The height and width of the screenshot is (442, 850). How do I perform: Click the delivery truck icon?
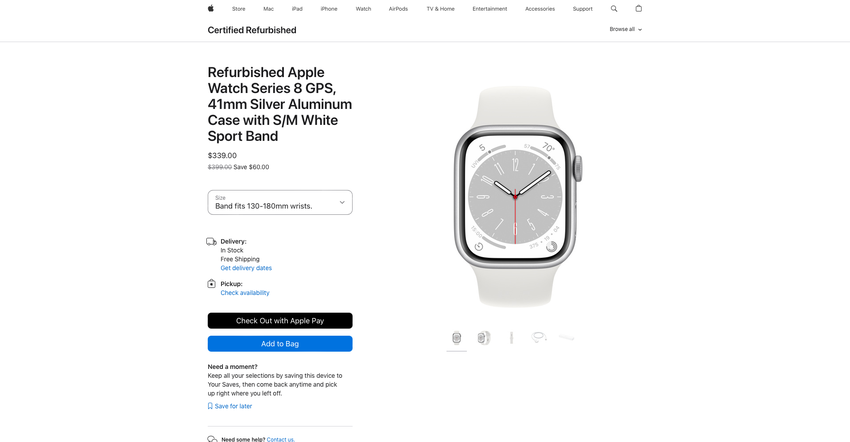pos(211,241)
